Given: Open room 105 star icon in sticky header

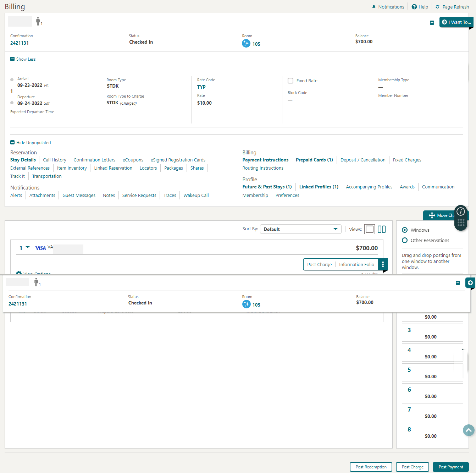Looking at the screenshot, I should coord(247,304).
